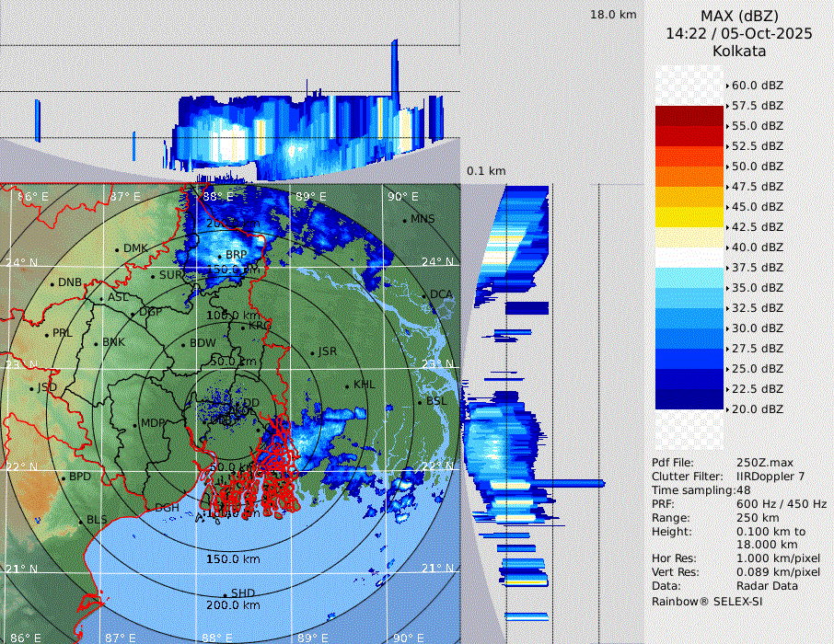The height and width of the screenshot is (644, 834).
Task: Select the BDW station dot
Action: click(x=184, y=345)
